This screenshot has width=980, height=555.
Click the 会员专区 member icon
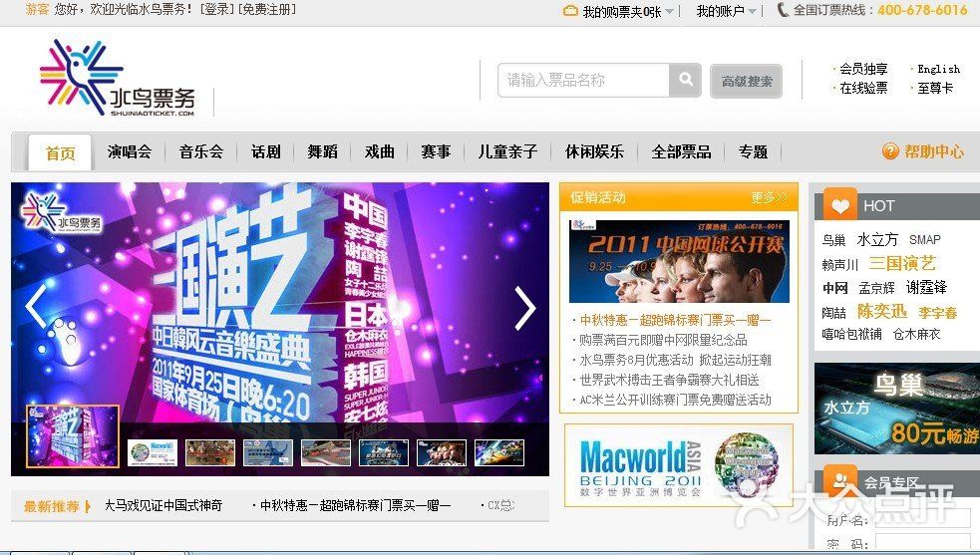pyautogui.click(x=840, y=480)
